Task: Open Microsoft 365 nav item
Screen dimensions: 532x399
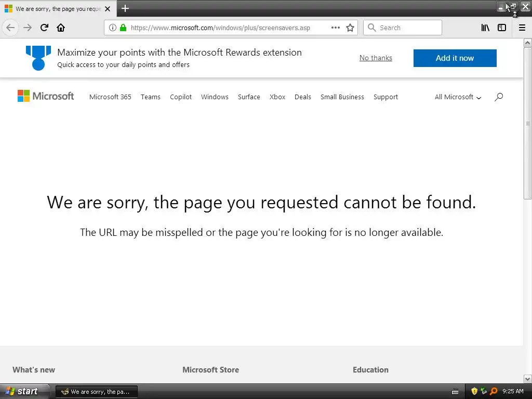Action: tap(110, 97)
